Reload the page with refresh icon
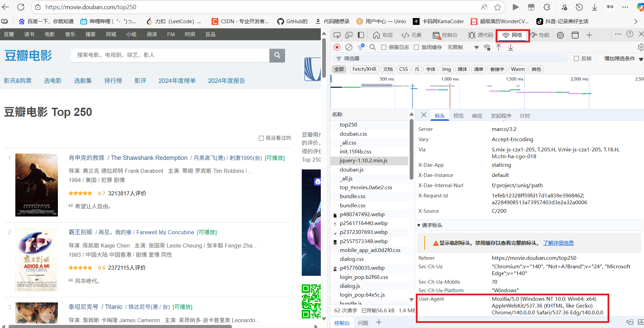 click(x=21, y=7)
